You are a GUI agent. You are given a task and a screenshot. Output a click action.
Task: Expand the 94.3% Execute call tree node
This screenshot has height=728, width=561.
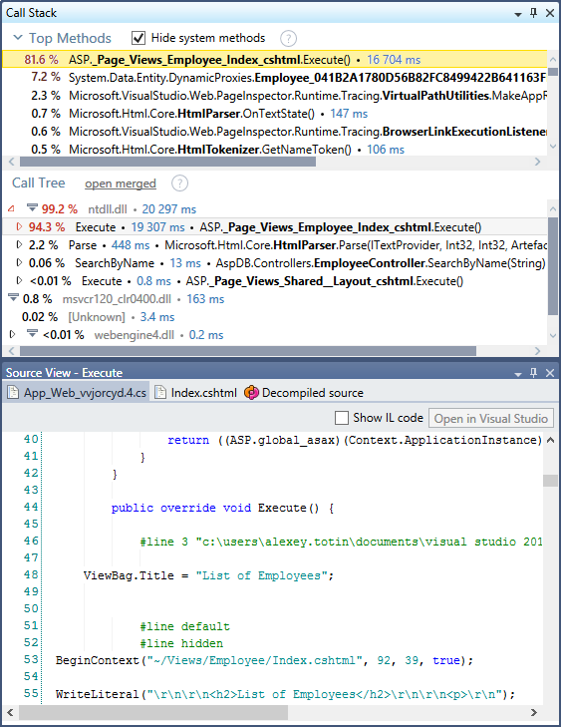point(19,227)
